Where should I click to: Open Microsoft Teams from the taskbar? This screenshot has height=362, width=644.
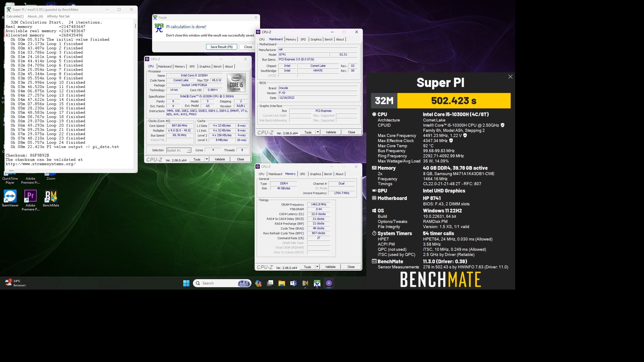293,283
